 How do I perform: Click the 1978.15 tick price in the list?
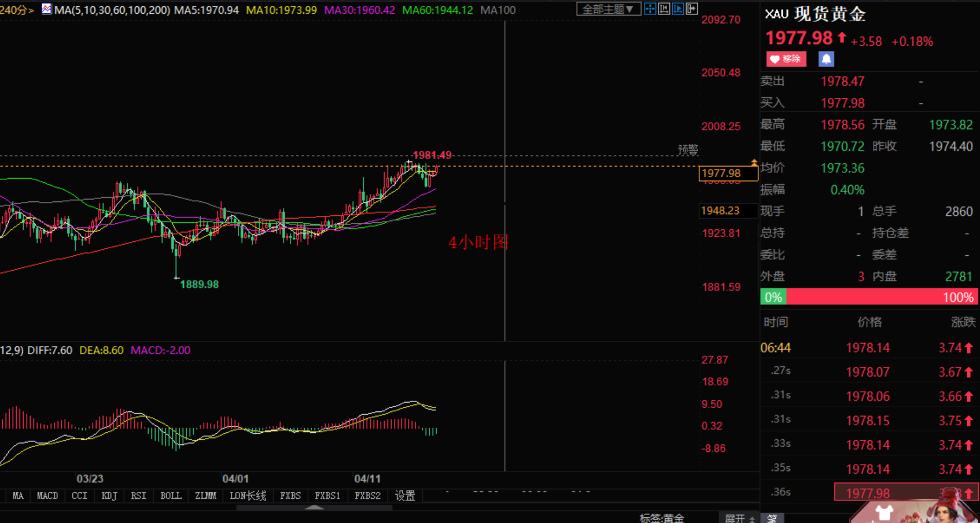[x=868, y=421]
